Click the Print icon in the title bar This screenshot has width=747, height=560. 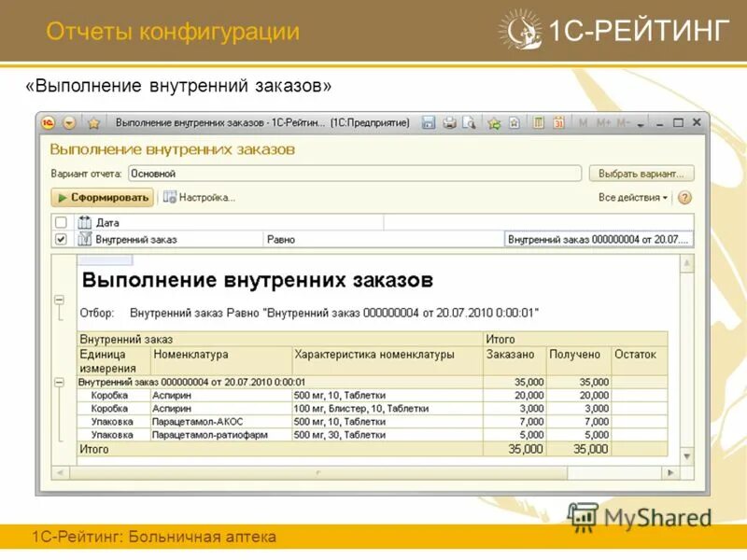click(x=450, y=122)
